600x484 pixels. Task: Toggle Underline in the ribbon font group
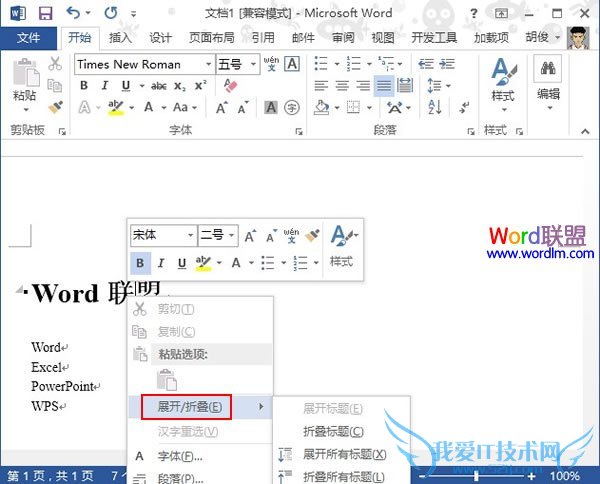[x=126, y=86]
